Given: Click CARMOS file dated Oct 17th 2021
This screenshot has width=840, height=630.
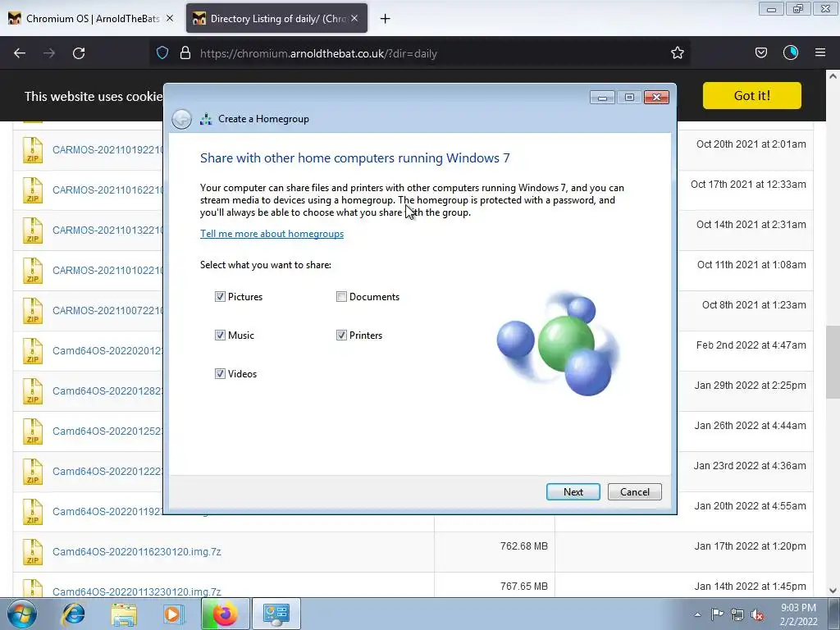Looking at the screenshot, I should tap(107, 189).
